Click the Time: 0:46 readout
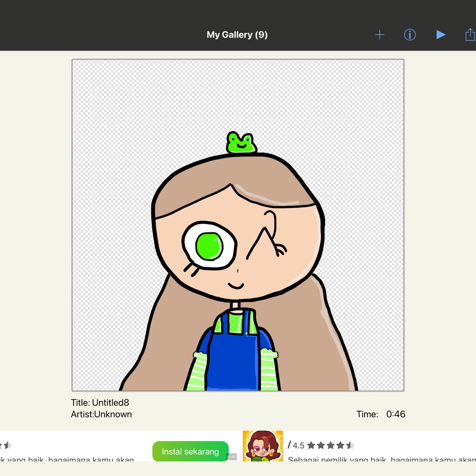The image size is (476, 476). [x=381, y=414]
